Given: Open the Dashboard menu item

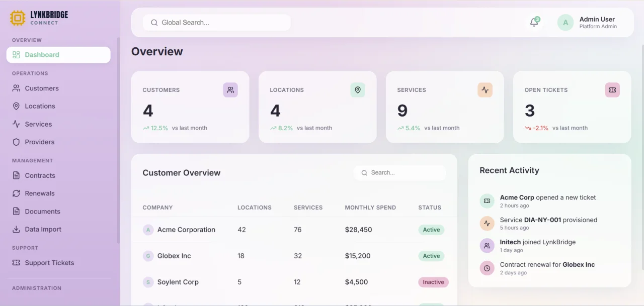Looking at the screenshot, I should (58, 55).
